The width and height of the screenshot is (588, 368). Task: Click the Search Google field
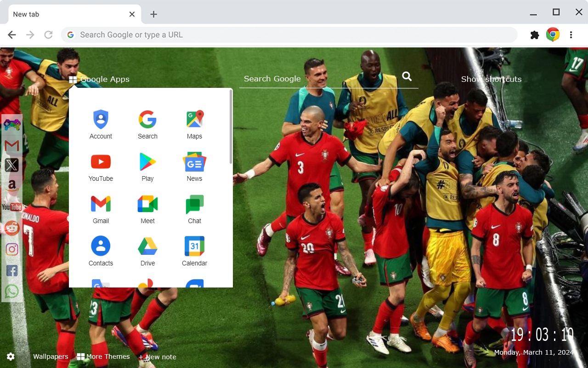319,79
